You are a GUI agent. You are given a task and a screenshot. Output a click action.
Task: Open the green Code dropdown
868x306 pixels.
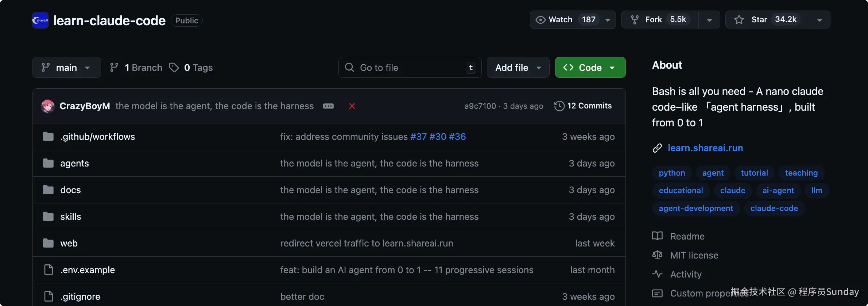(590, 68)
